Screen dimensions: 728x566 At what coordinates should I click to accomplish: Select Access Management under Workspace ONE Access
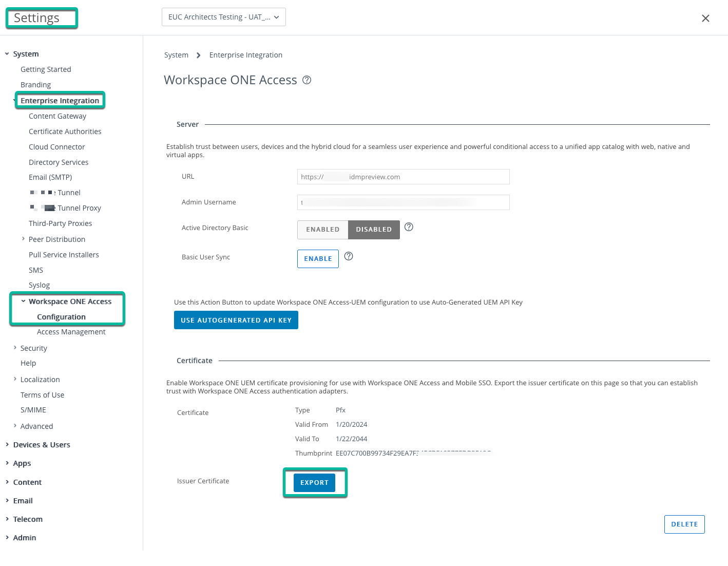point(71,332)
